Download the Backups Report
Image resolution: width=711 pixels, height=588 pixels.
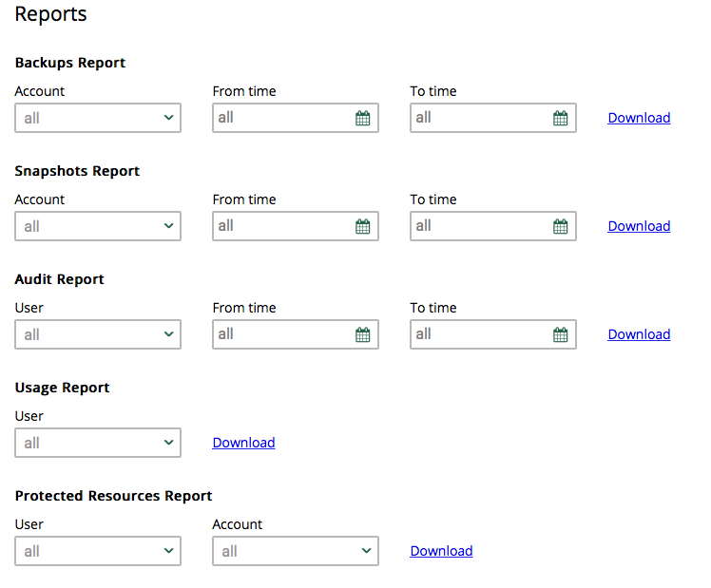(x=639, y=118)
